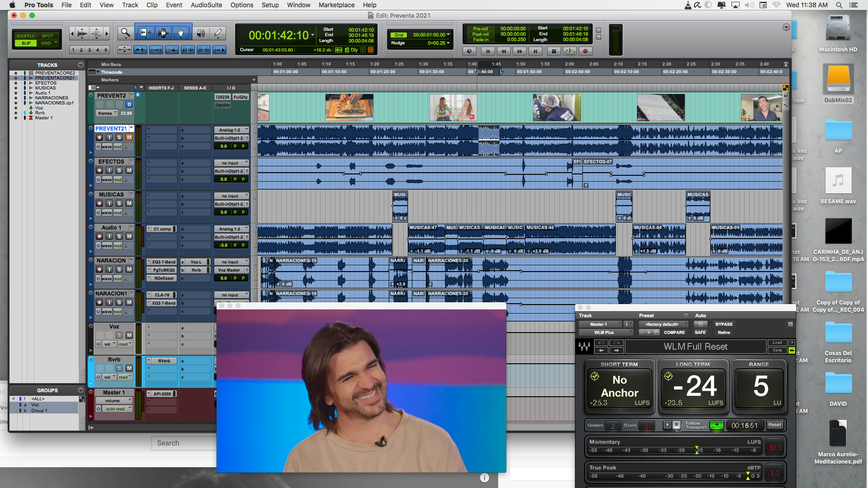Select the Zoomer tool
Viewport: 868px width, 488px height.
125,33
